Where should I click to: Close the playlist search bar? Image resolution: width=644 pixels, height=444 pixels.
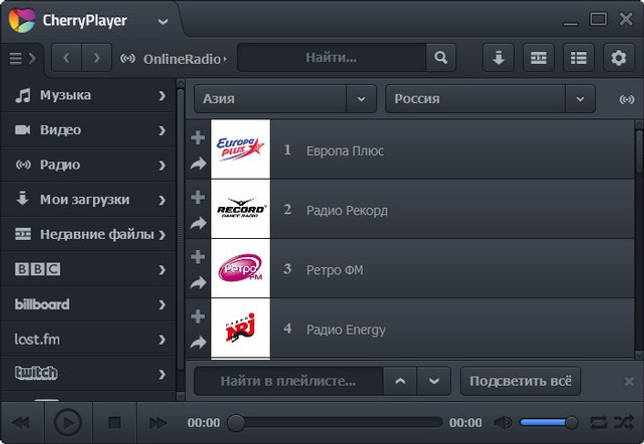point(629,382)
